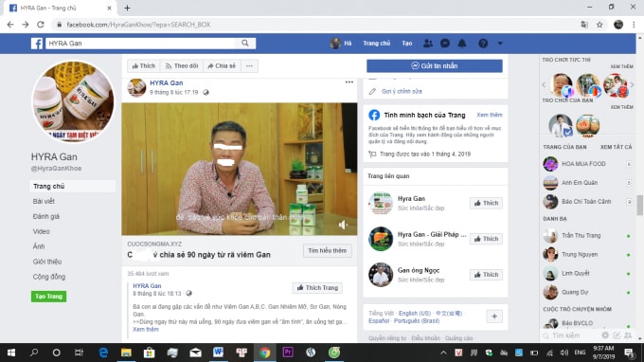
Task: Open Microsoft Word from the taskbar
Action: click(x=218, y=353)
